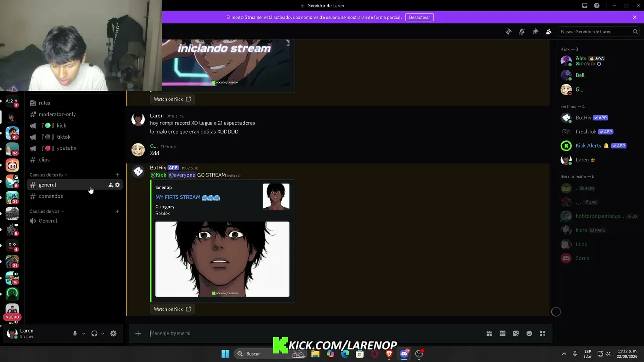Click the @Kick role mention
The image size is (644, 362).
click(x=158, y=175)
